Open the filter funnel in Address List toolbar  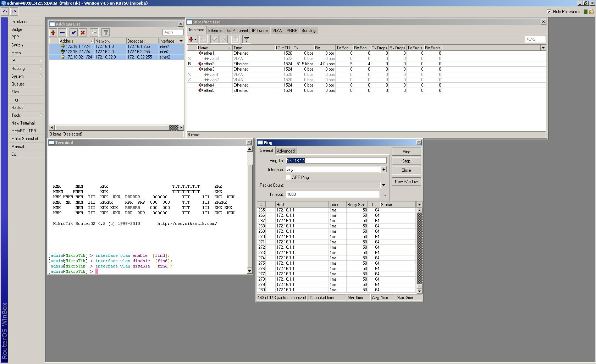coord(105,33)
